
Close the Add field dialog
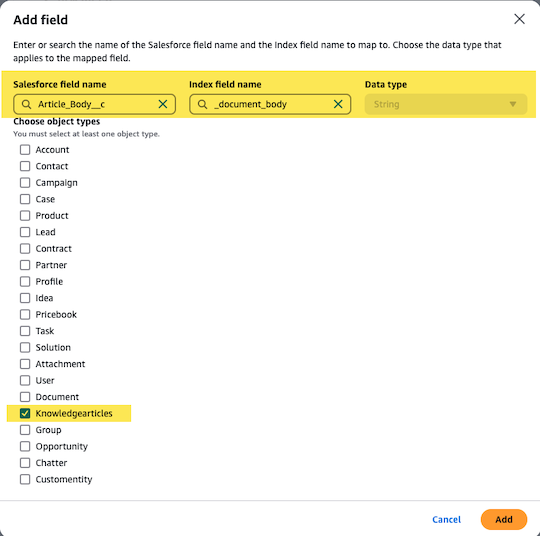coord(519,19)
